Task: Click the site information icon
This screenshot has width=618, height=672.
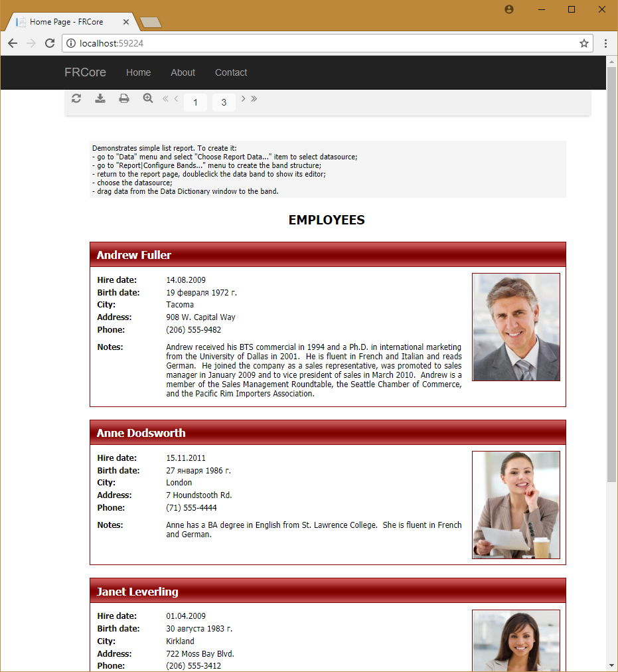Action: (x=71, y=43)
